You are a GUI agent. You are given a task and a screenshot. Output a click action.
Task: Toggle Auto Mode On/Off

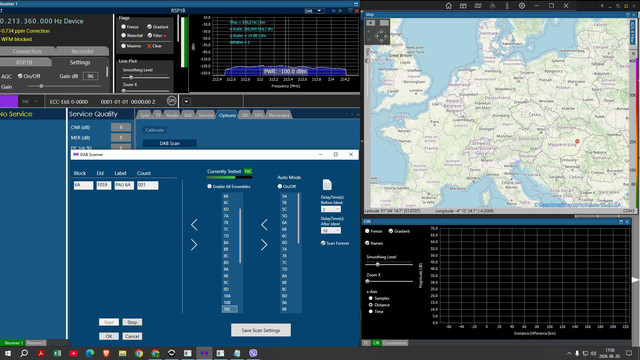point(280,186)
